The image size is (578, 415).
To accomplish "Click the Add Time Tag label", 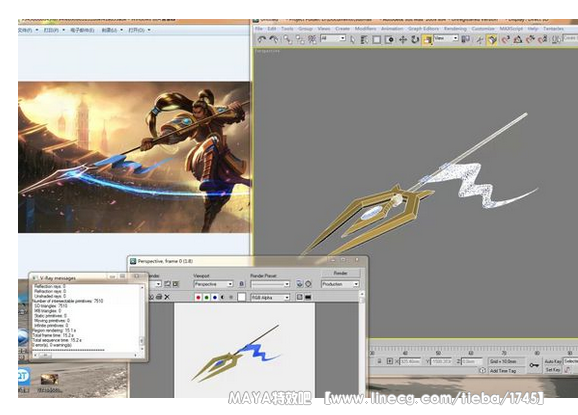I will click(502, 371).
